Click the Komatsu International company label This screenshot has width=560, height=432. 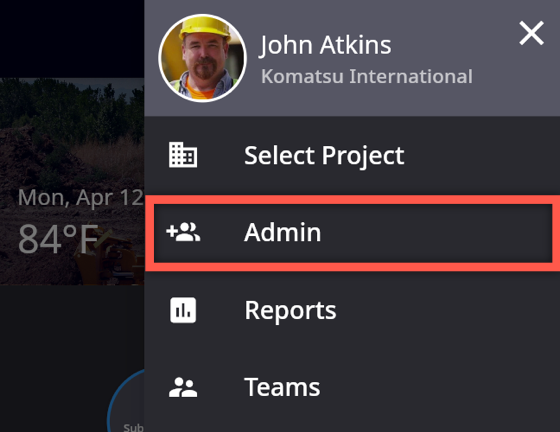click(x=367, y=76)
